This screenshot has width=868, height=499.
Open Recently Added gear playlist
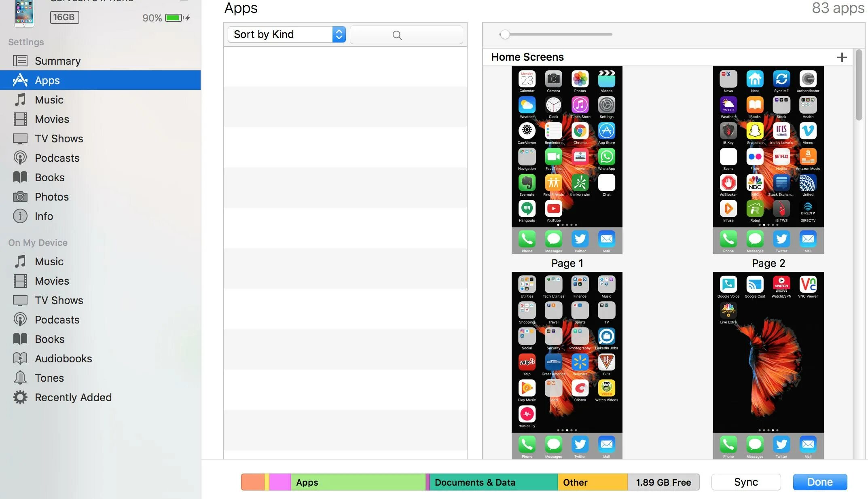coord(100,397)
